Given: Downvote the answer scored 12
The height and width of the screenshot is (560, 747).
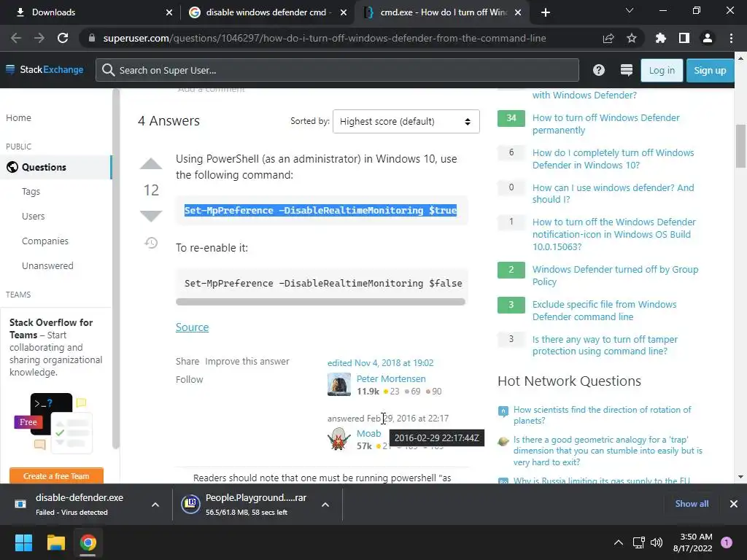Looking at the screenshot, I should click(151, 216).
